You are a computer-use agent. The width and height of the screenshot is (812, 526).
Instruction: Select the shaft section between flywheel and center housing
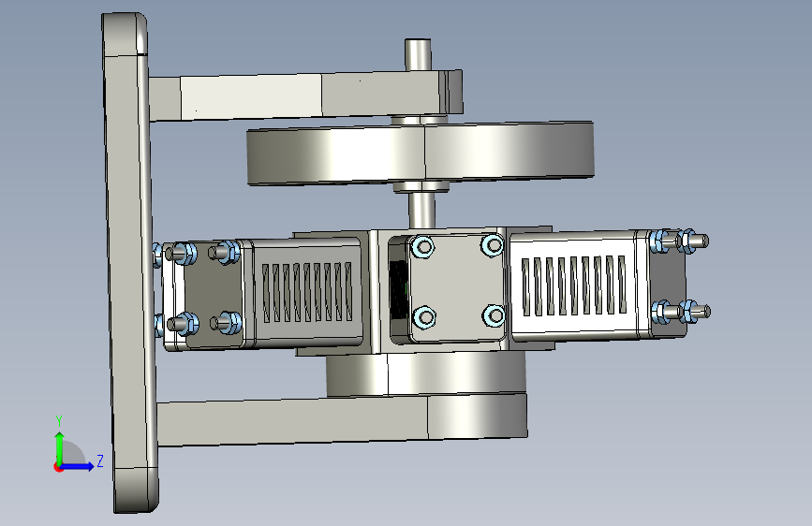[421, 211]
